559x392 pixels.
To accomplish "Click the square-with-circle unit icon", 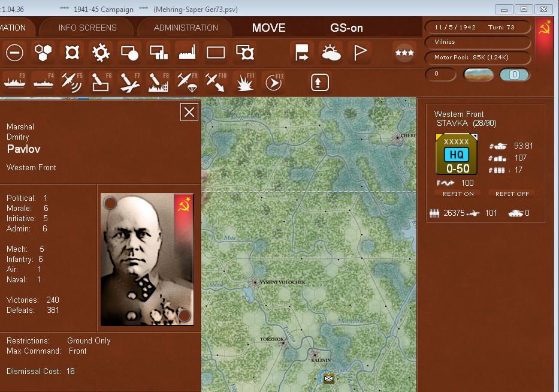I will [x=72, y=53].
